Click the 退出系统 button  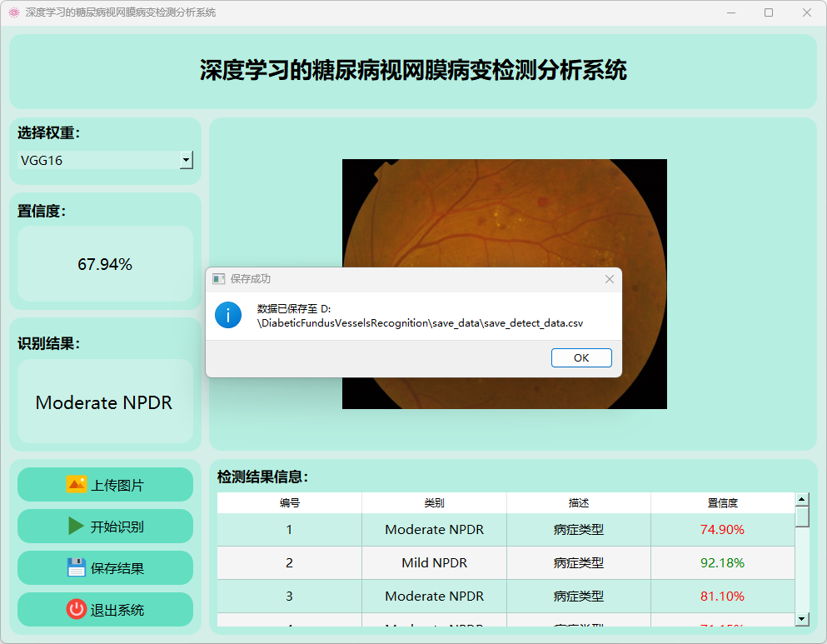(105, 610)
